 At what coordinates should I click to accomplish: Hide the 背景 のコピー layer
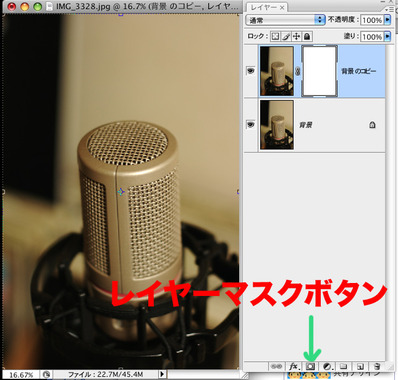(x=250, y=71)
